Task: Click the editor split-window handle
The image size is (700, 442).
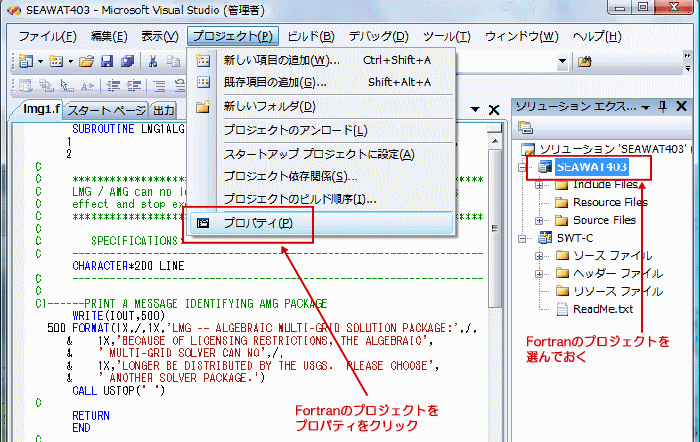Action: pyautogui.click(x=495, y=129)
